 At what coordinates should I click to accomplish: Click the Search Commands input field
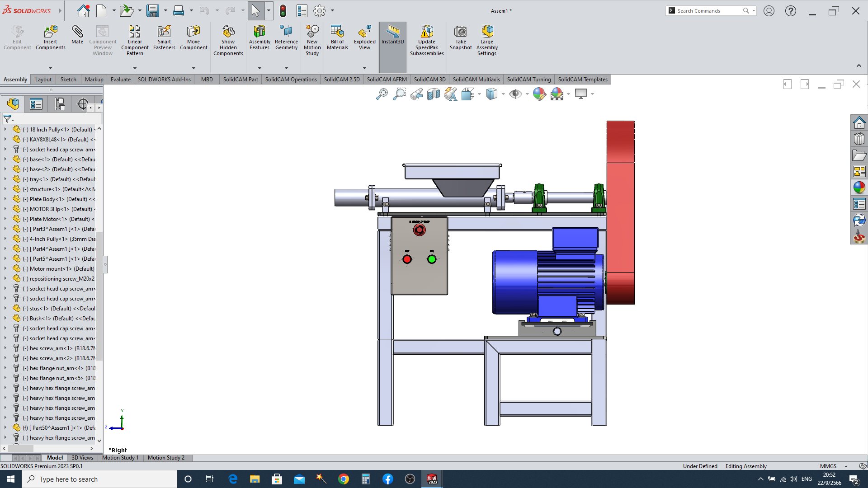(x=708, y=11)
